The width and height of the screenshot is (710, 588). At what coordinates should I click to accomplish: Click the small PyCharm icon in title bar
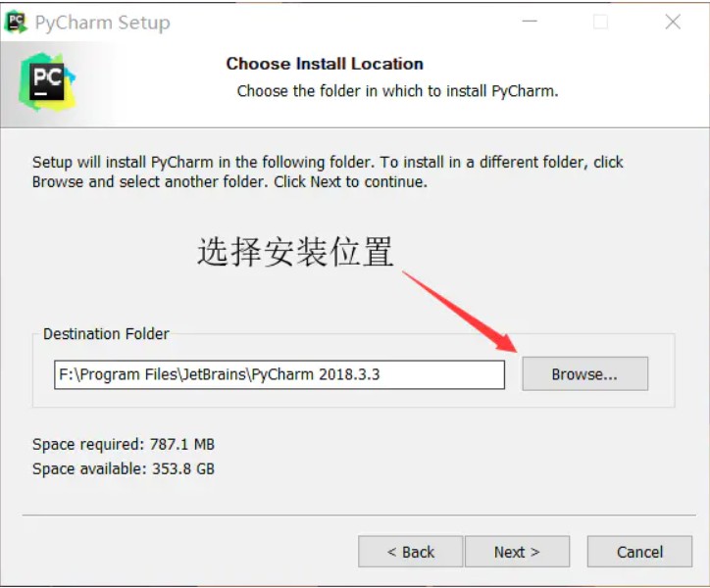[16, 22]
